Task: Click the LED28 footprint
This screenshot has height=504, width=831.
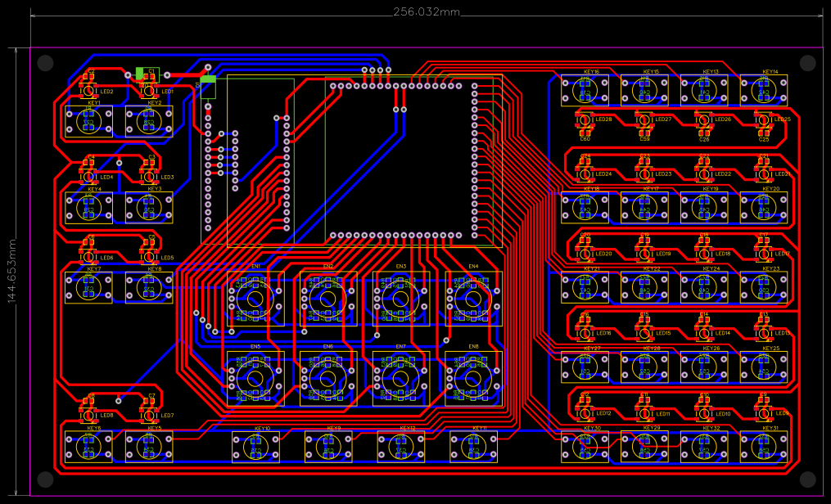Action: click(x=583, y=121)
